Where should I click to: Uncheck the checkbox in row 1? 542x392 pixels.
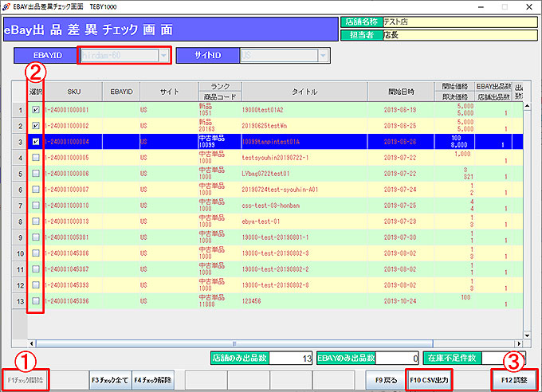coord(35,109)
